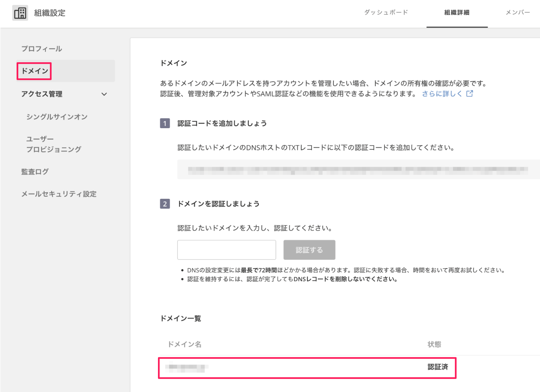The height and width of the screenshot is (392, 540).
Task: Click the 状態 column header
Action: click(434, 344)
